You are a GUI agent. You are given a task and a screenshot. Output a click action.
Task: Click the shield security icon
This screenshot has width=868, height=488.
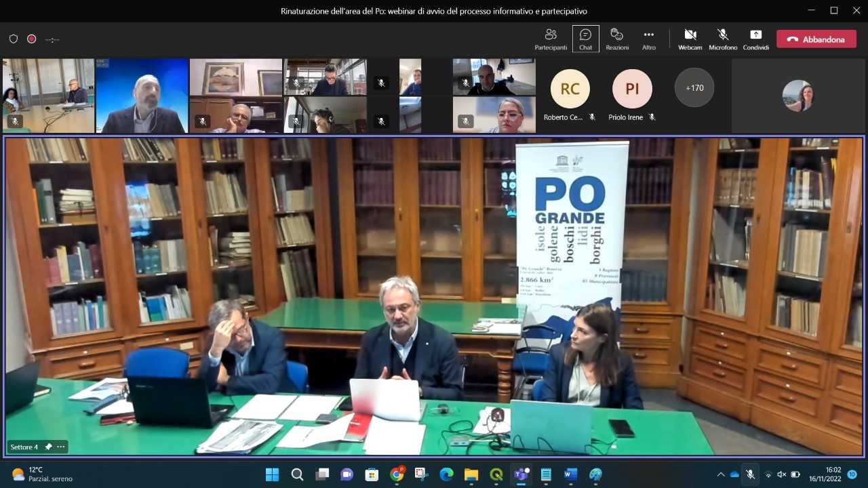[x=14, y=39]
